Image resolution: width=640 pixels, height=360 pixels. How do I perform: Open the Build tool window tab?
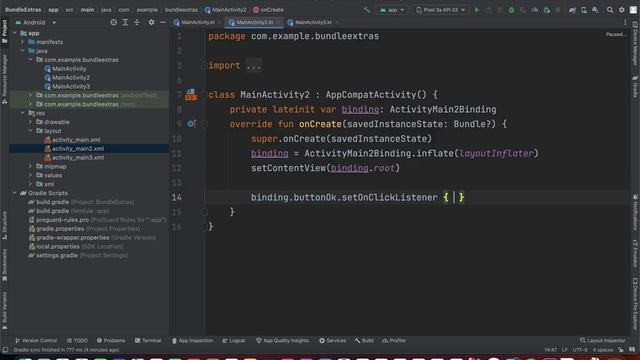364,340
